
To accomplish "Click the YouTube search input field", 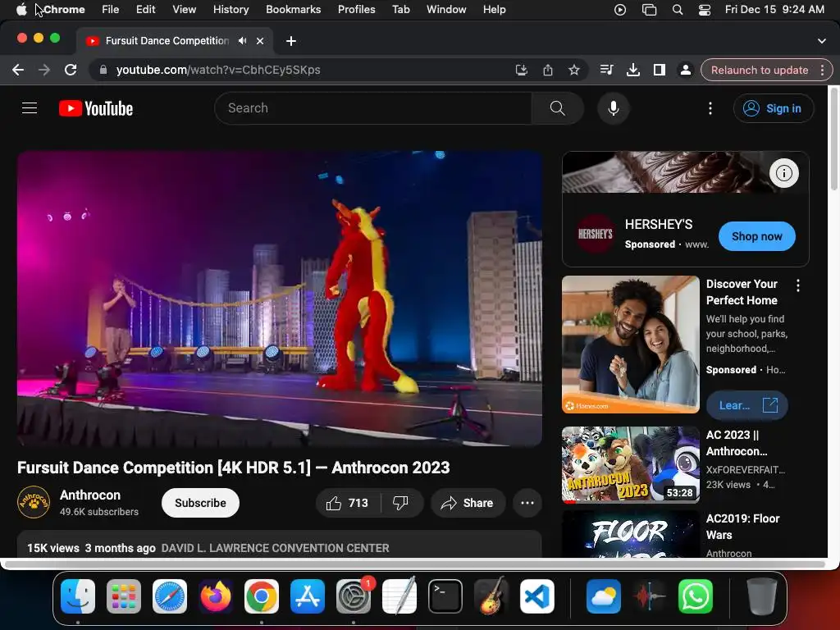I will pyautogui.click(x=373, y=108).
